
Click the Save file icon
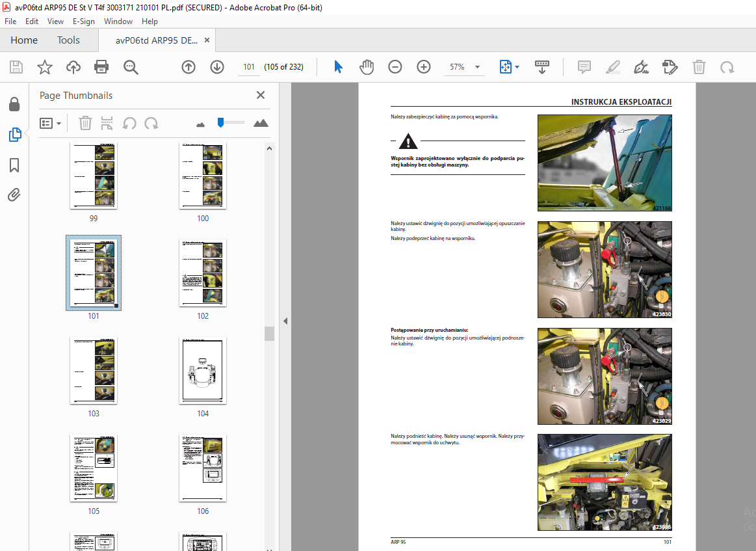point(16,67)
